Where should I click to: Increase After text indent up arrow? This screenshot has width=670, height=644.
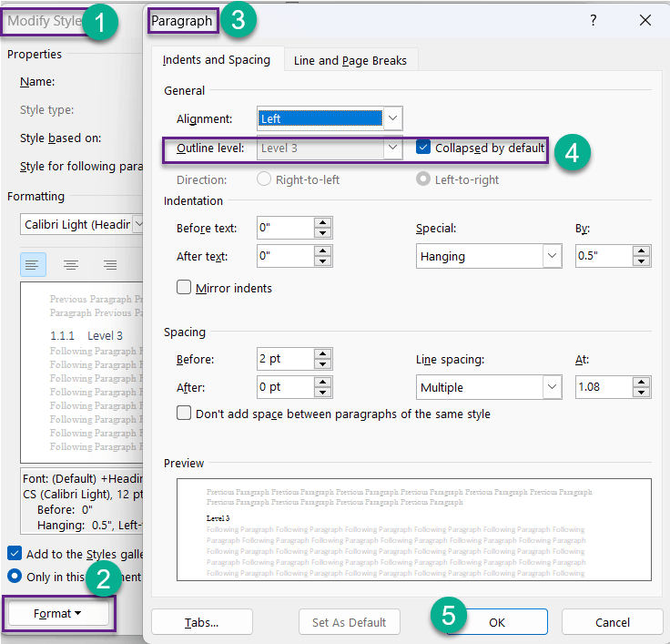(x=322, y=250)
